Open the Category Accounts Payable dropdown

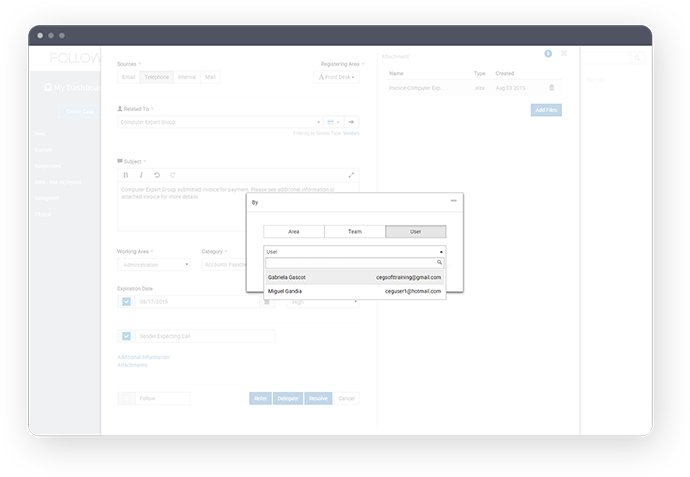[x=224, y=265]
